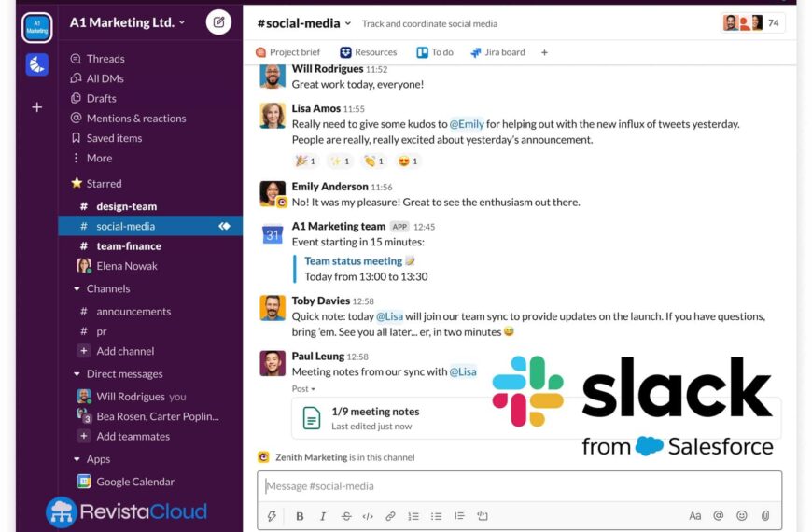
Task: Toggle bulleted list formatting
Action: click(x=436, y=516)
